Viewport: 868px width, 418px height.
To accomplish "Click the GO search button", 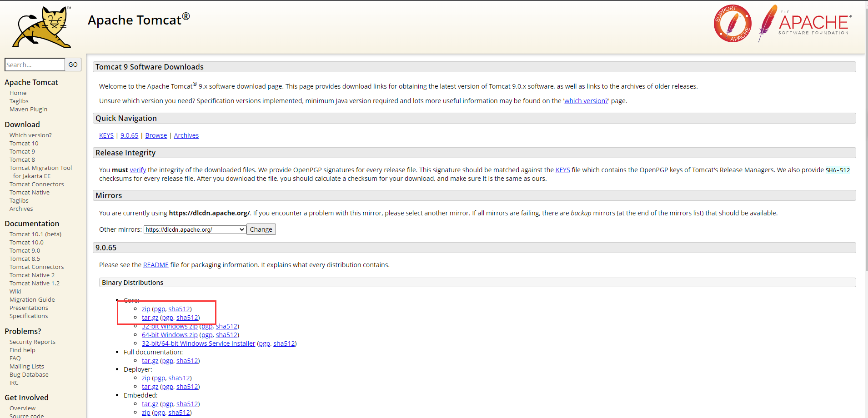I will (73, 65).
